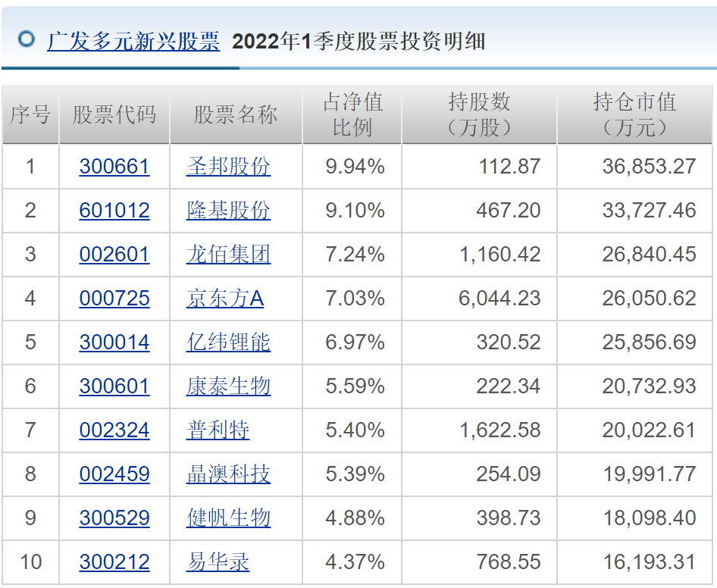The width and height of the screenshot is (717, 588).
Task: Click the 占净值比例 column header
Action: click(x=352, y=114)
